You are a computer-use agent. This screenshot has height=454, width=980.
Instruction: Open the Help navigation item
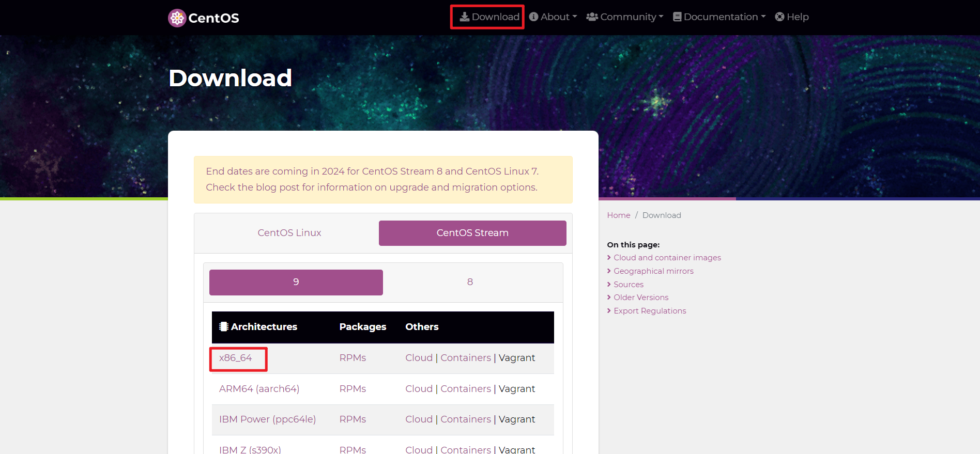pyautogui.click(x=792, y=17)
